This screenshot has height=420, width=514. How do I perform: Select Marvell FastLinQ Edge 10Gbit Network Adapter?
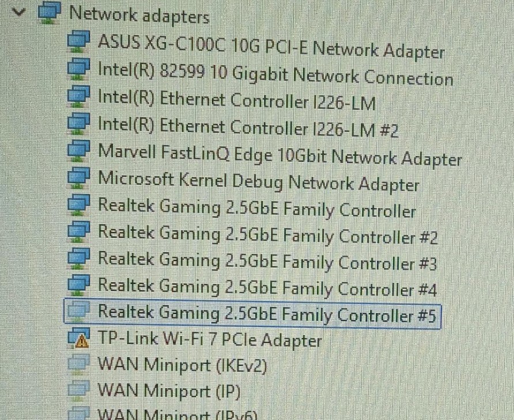coord(280,156)
